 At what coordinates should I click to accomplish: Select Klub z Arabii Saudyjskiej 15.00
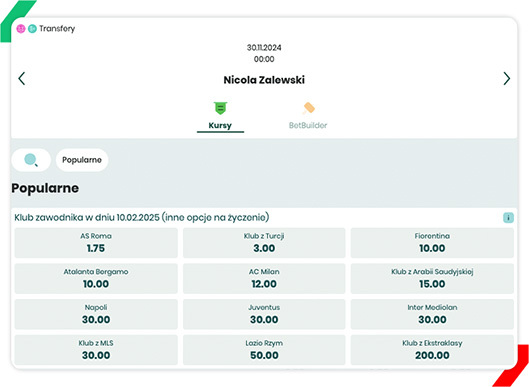432,279
